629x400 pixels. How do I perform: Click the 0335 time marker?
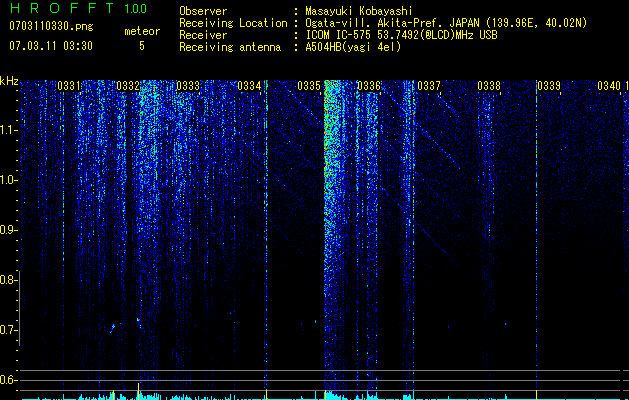[309, 86]
